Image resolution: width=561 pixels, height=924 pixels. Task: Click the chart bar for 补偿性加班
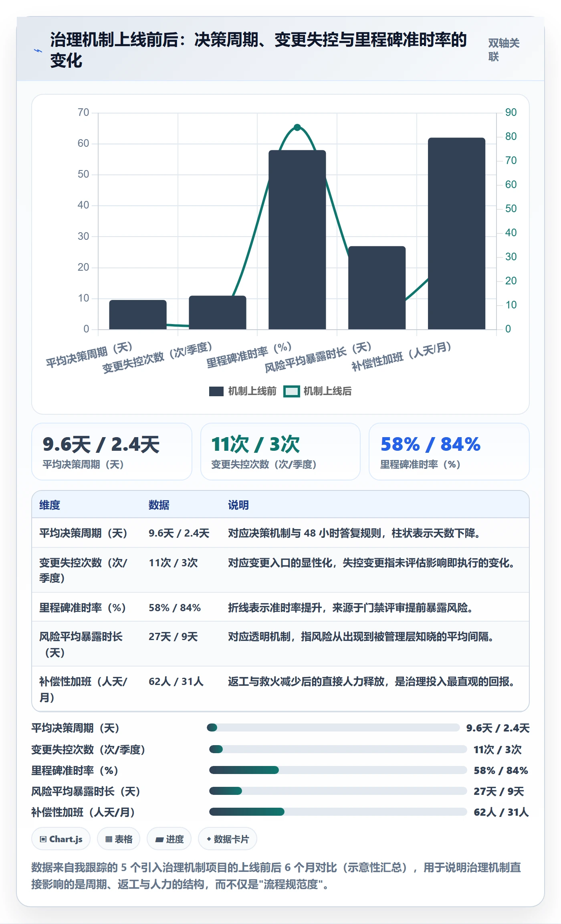(457, 234)
